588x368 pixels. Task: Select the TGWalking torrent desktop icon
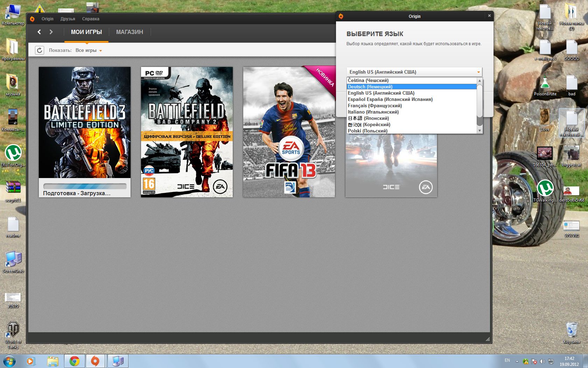pyautogui.click(x=545, y=191)
